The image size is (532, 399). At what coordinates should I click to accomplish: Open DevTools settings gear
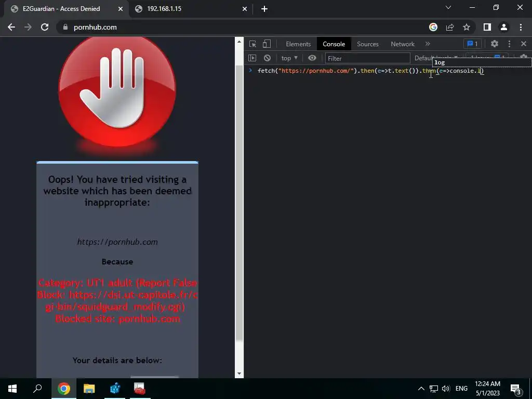coord(495,44)
